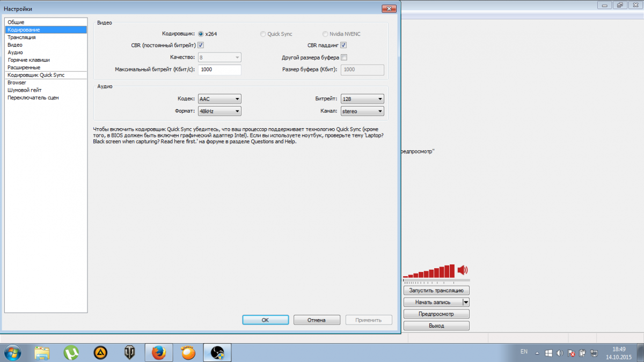
Task: Select Кодировщик Quick Sync settings entry
Action: pos(46,75)
